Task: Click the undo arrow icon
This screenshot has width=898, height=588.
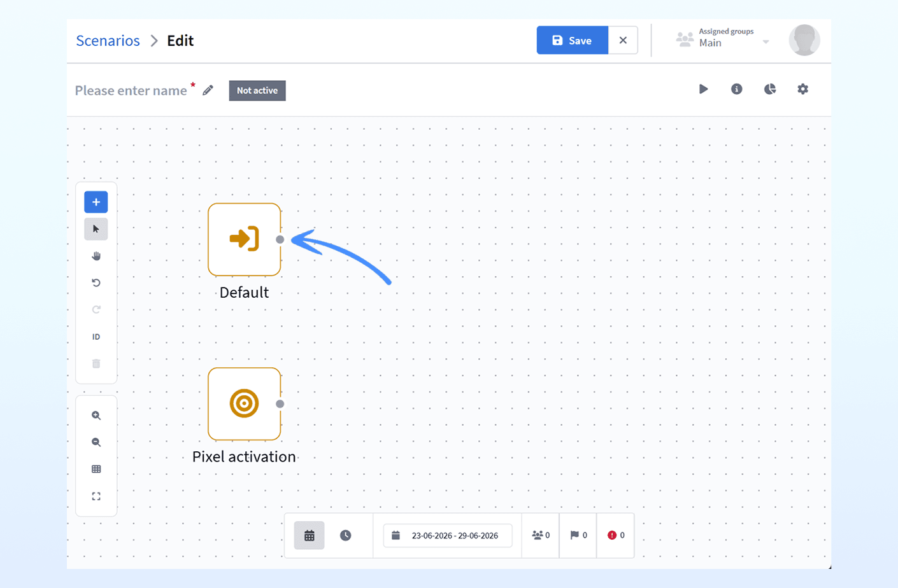Action: (x=96, y=283)
